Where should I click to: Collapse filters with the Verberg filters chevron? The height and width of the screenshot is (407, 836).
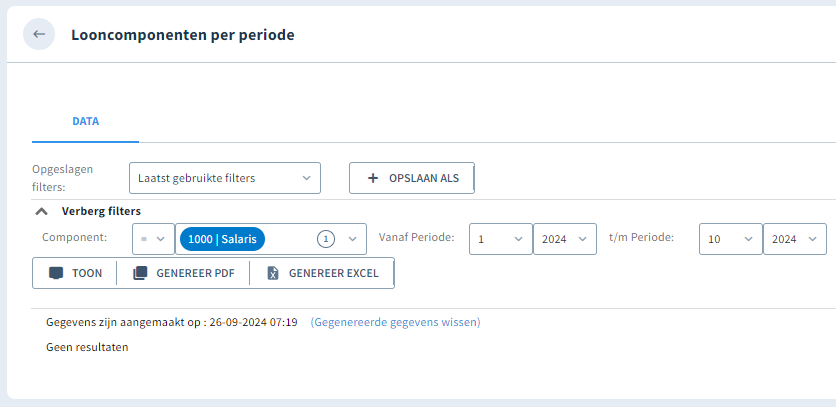[x=41, y=211]
